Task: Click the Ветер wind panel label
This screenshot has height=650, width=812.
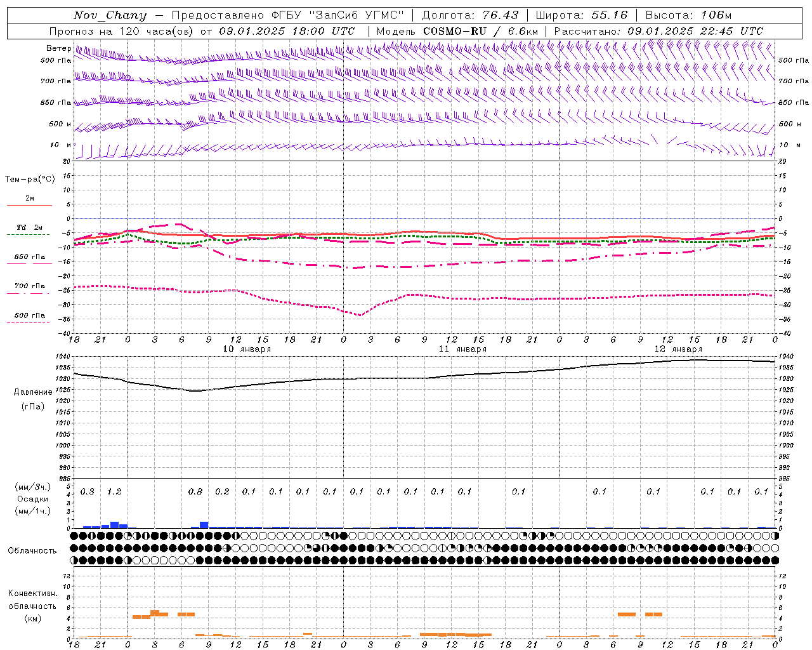Action: click(58, 48)
